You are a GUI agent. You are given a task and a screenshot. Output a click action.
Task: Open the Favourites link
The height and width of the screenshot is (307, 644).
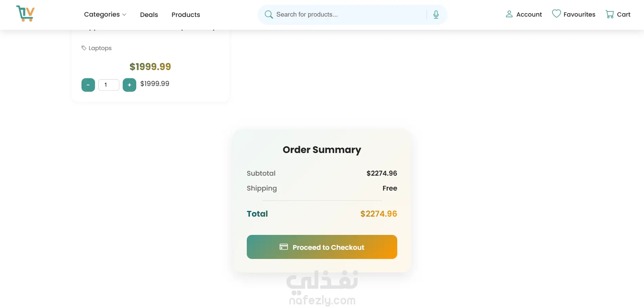(x=579, y=15)
